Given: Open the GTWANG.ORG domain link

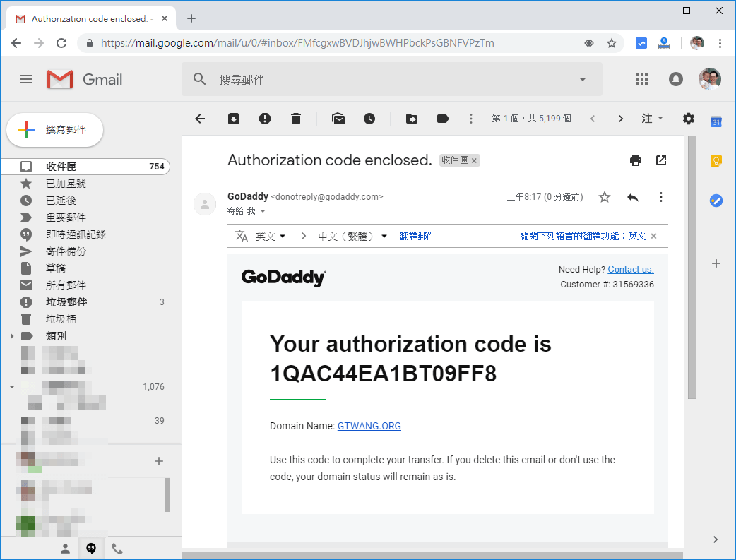Looking at the screenshot, I should coord(369,426).
